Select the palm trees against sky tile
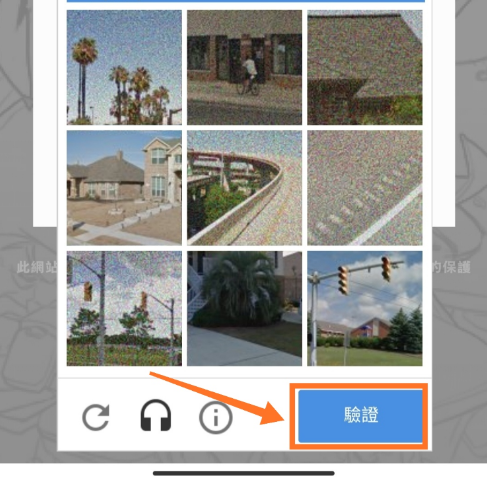Viewport: 487px width, 479px height. tap(124, 67)
